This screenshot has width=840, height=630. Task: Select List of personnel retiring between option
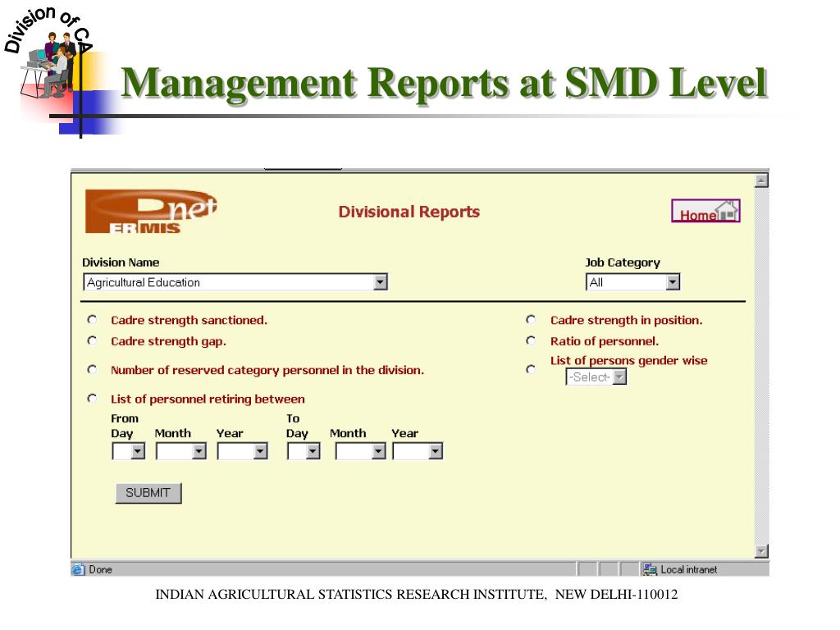point(92,399)
